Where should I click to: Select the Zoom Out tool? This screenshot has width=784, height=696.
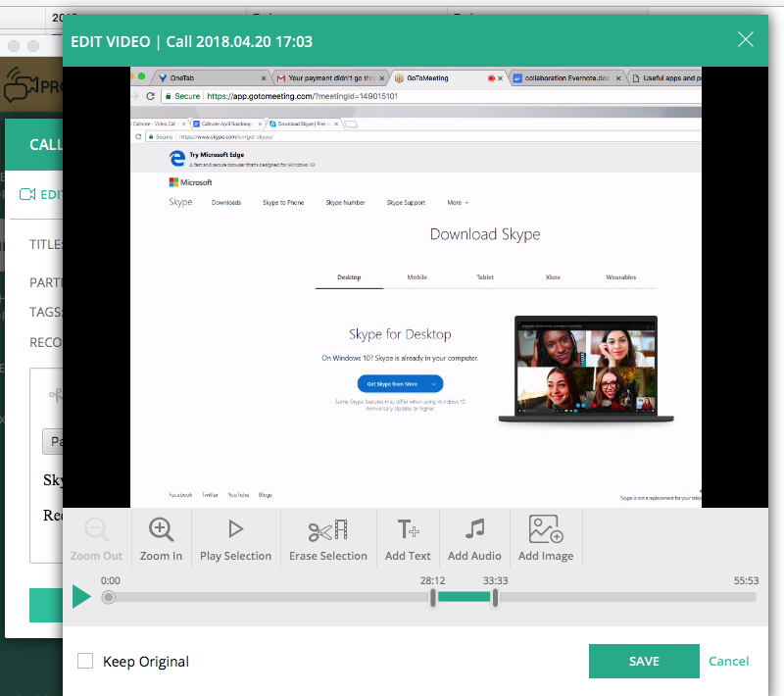click(x=95, y=537)
